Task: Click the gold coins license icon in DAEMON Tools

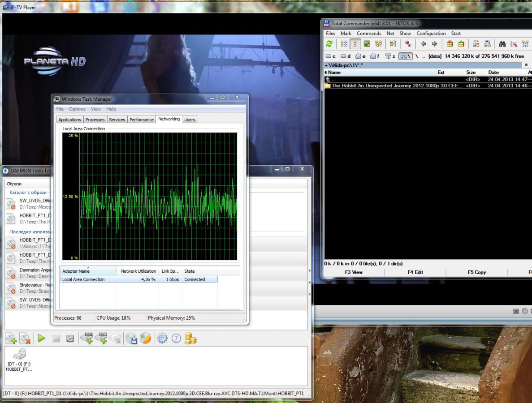Action: click(x=190, y=338)
